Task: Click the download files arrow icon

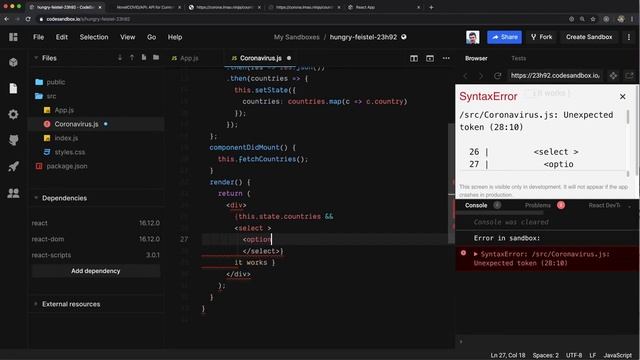Action: 120,58
